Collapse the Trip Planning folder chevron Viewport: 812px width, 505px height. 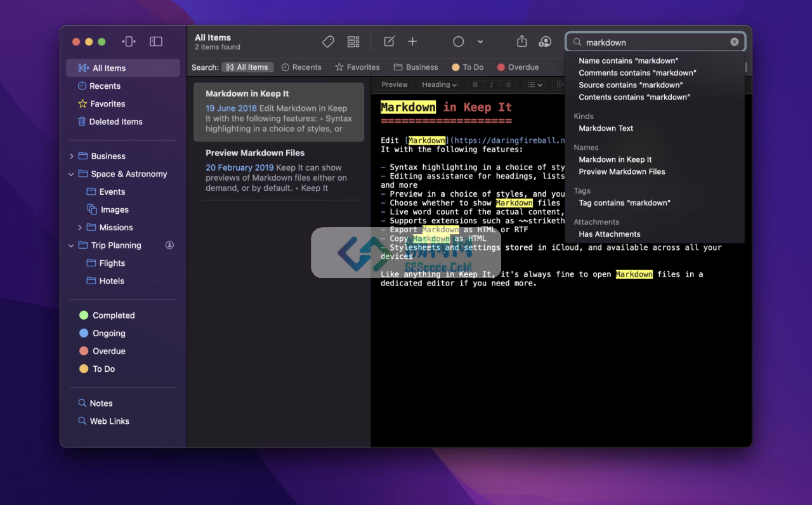71,245
